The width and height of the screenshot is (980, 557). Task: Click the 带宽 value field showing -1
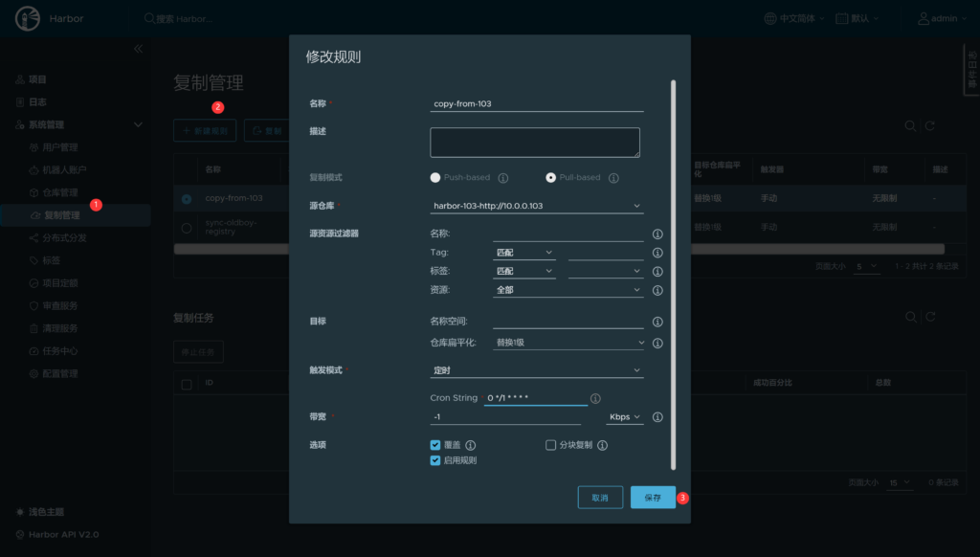tap(505, 417)
